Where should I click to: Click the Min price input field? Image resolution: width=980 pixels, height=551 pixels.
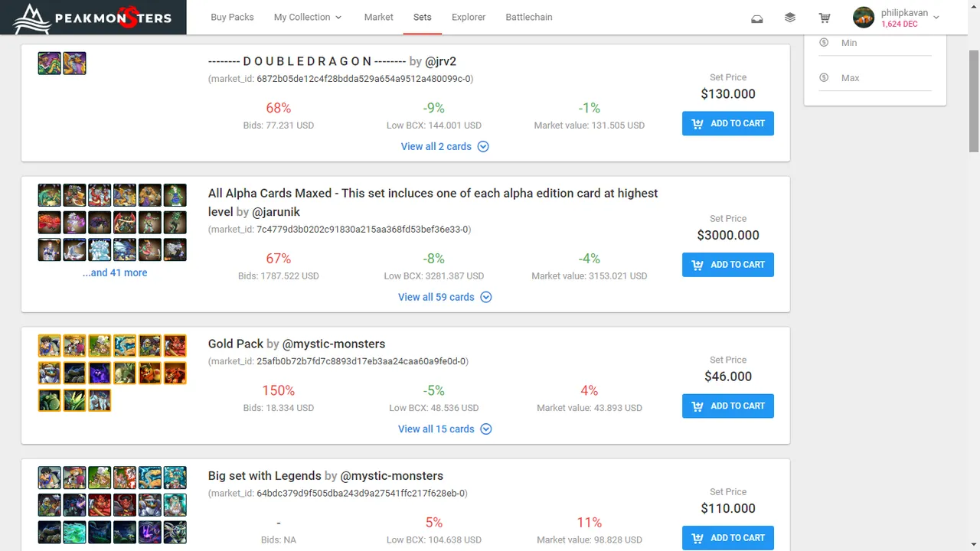(x=886, y=44)
